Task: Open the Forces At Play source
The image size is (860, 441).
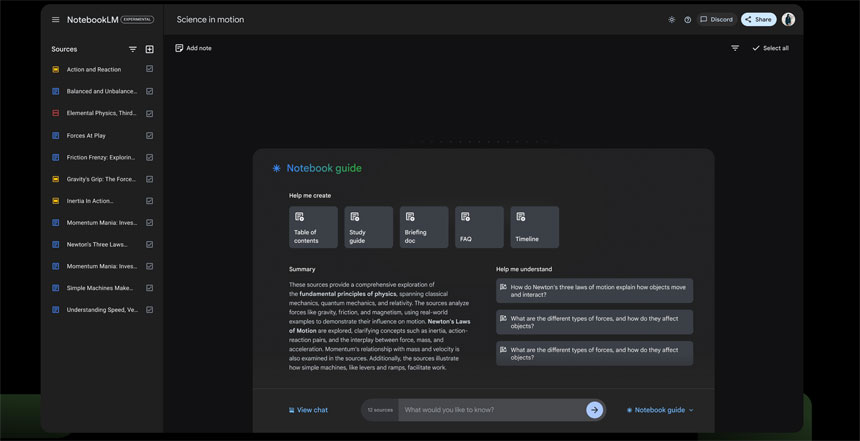Action: coord(86,135)
